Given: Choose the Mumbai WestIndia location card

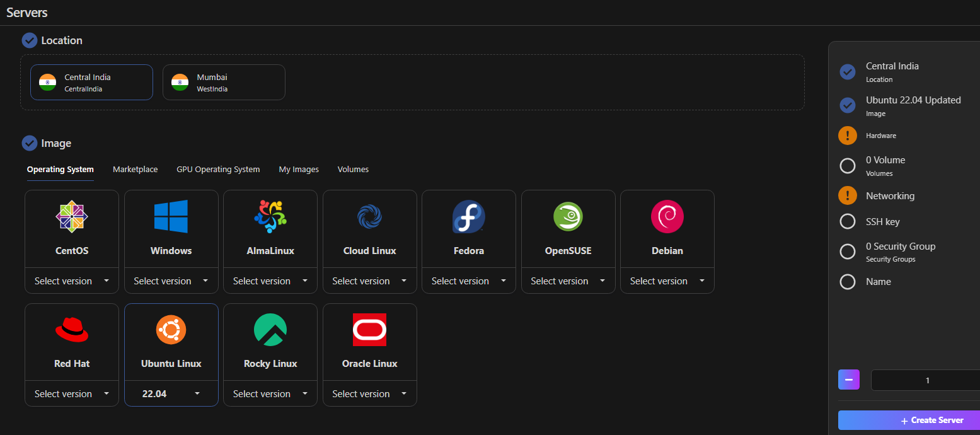Looking at the screenshot, I should 224,83.
